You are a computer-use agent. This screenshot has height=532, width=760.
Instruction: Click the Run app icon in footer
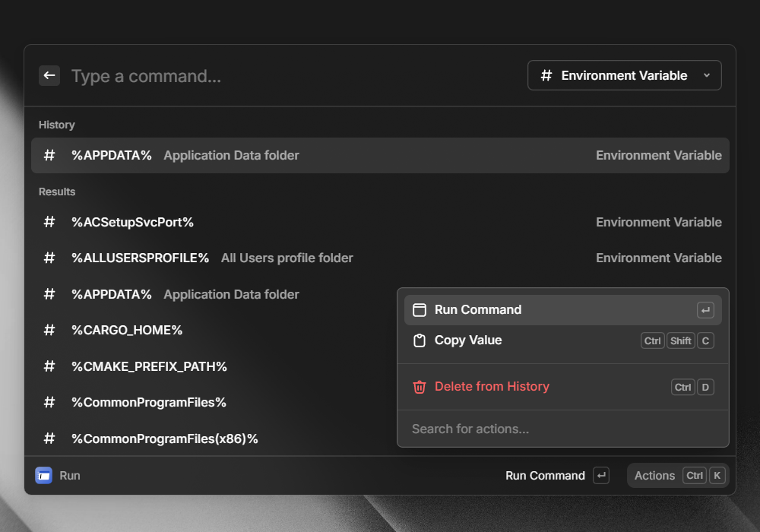point(44,476)
